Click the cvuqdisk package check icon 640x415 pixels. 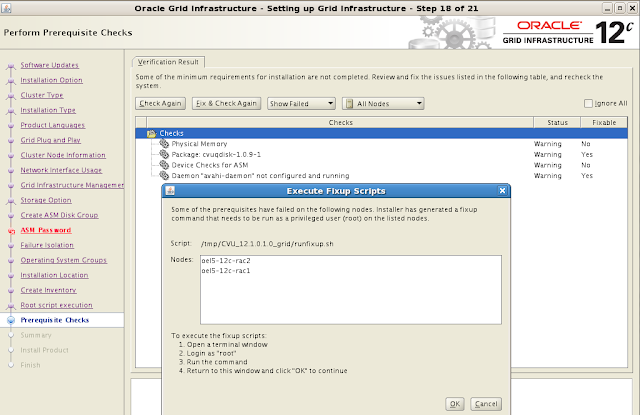tap(164, 154)
